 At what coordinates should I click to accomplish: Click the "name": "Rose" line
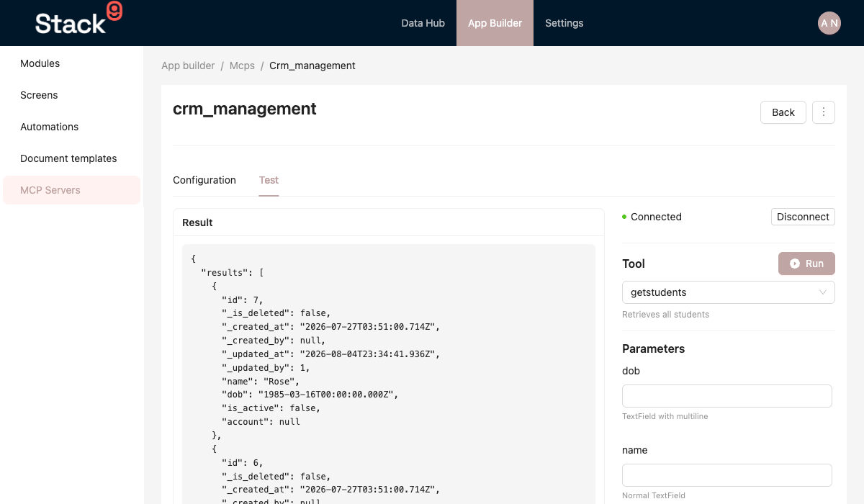click(260, 381)
